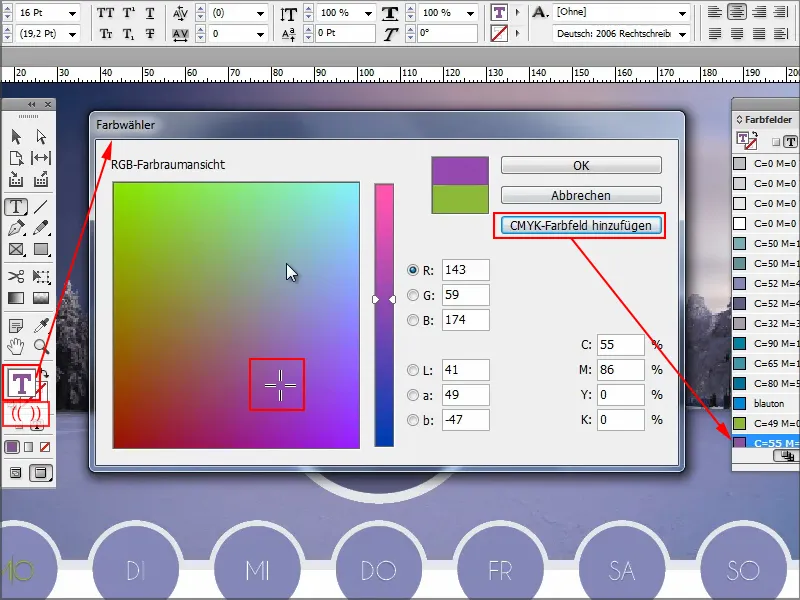Select the Rectangle Frame tool
The width and height of the screenshot is (800, 600).
tap(16, 249)
